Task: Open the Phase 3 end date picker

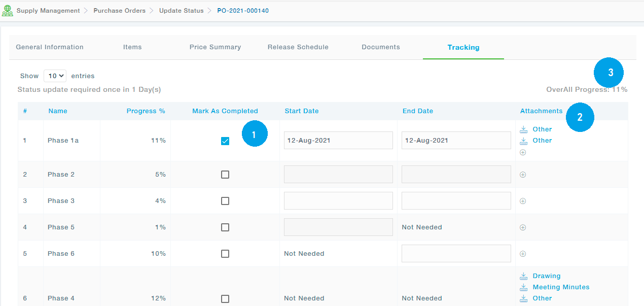Action: coord(456,201)
